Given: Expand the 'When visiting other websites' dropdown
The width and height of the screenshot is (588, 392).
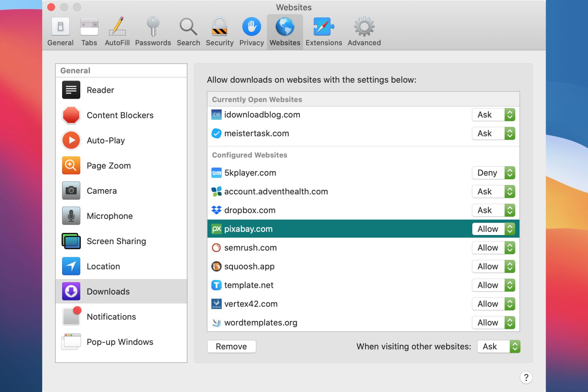Looking at the screenshot, I should 499,346.
